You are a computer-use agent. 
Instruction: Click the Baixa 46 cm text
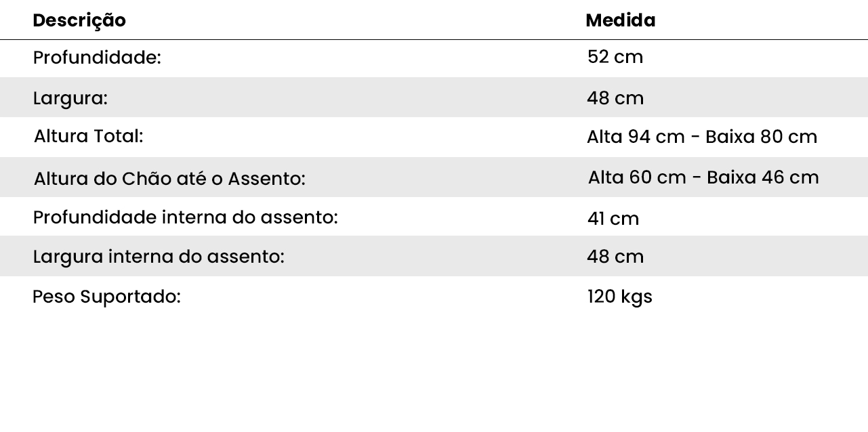(762, 177)
